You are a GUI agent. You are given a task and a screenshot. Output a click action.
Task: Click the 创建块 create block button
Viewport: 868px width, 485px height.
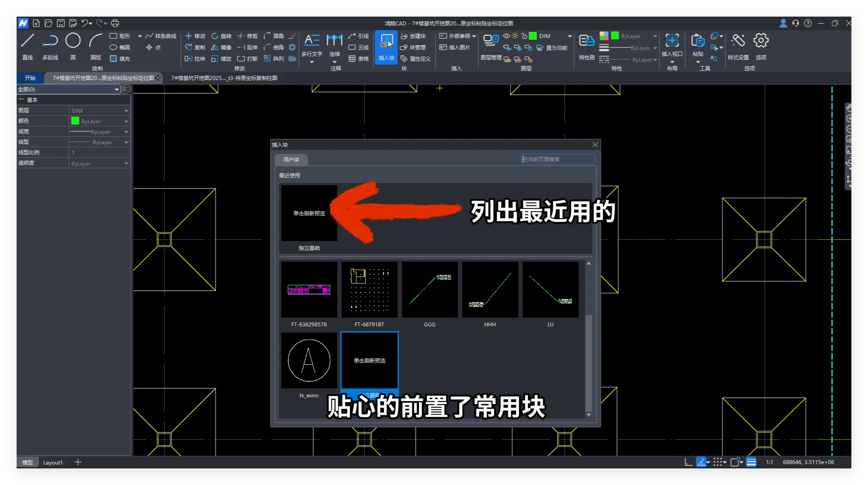(413, 36)
